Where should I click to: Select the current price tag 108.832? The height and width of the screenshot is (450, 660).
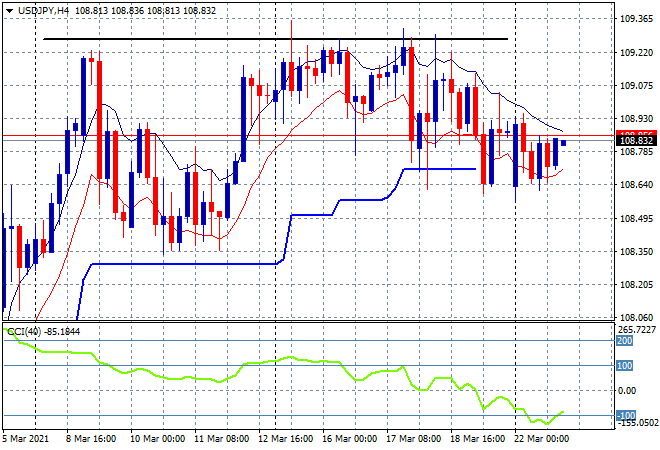coord(636,141)
